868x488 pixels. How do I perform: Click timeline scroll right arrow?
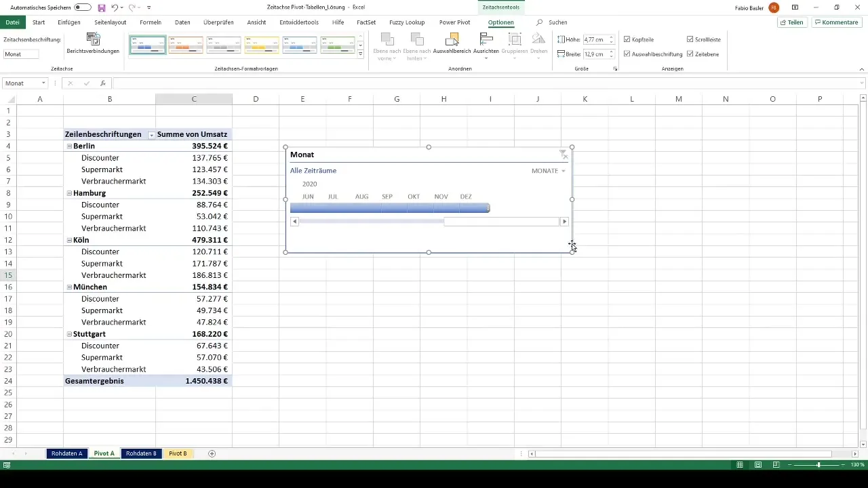coord(564,222)
